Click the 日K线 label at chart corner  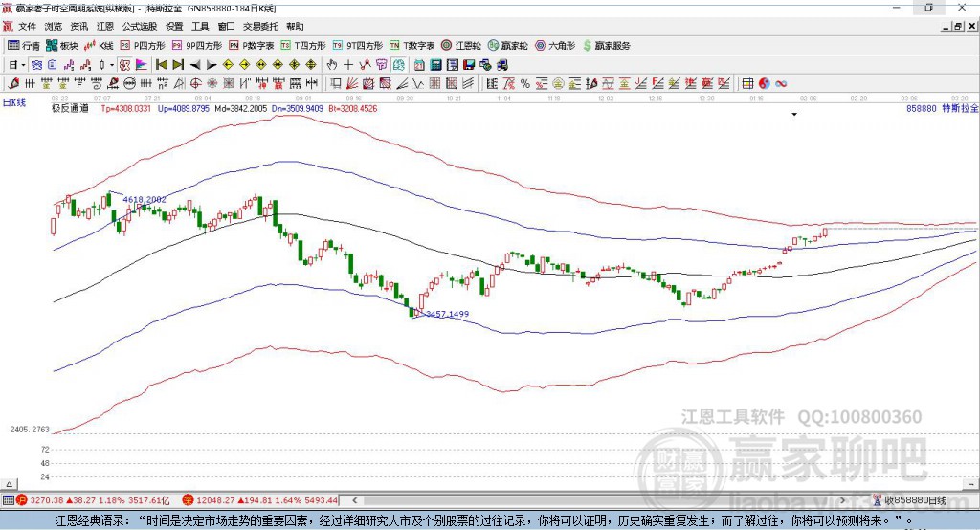point(14,102)
